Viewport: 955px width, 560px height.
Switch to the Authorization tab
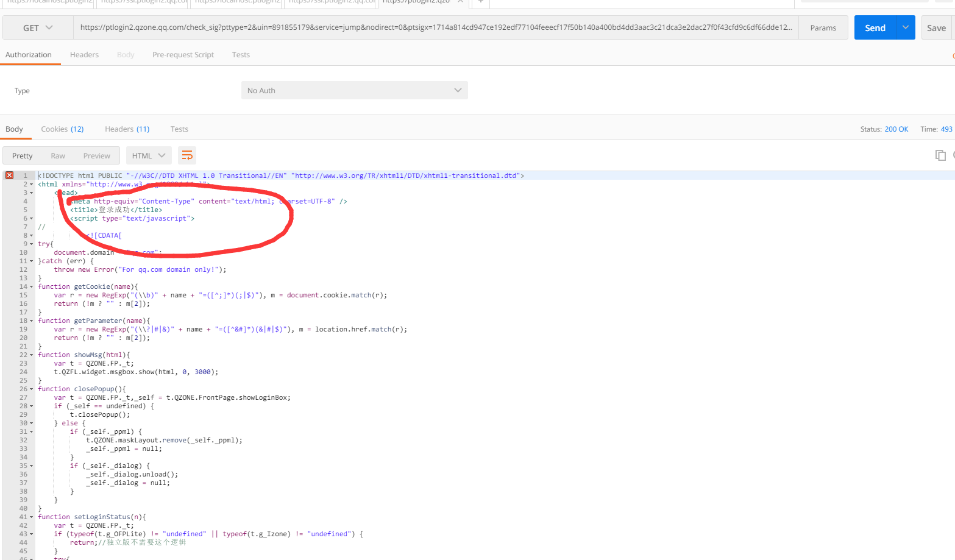[x=29, y=55]
